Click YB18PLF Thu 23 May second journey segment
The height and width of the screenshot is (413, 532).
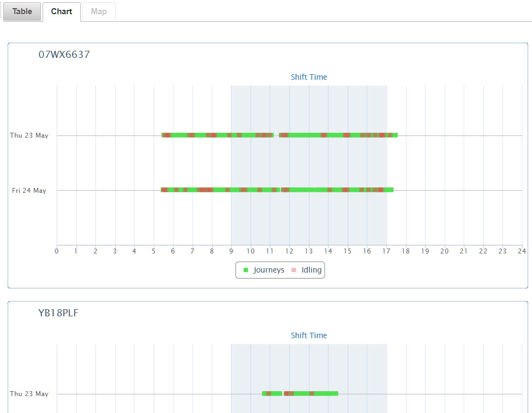pos(311,394)
